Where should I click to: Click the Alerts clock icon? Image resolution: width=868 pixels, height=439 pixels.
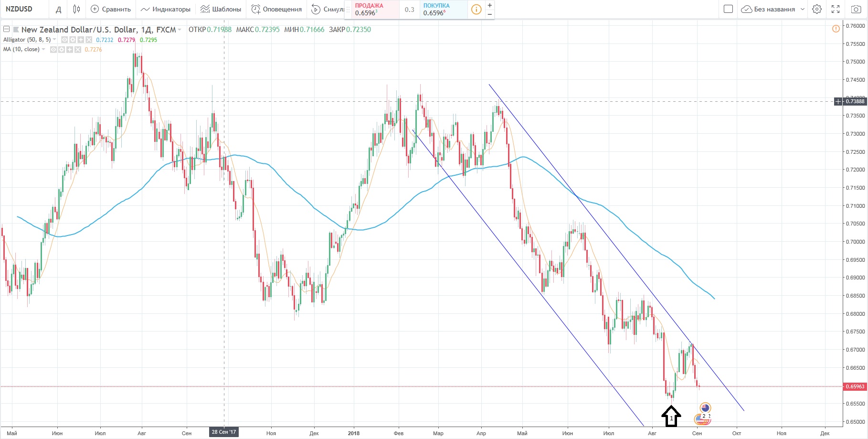(x=256, y=9)
